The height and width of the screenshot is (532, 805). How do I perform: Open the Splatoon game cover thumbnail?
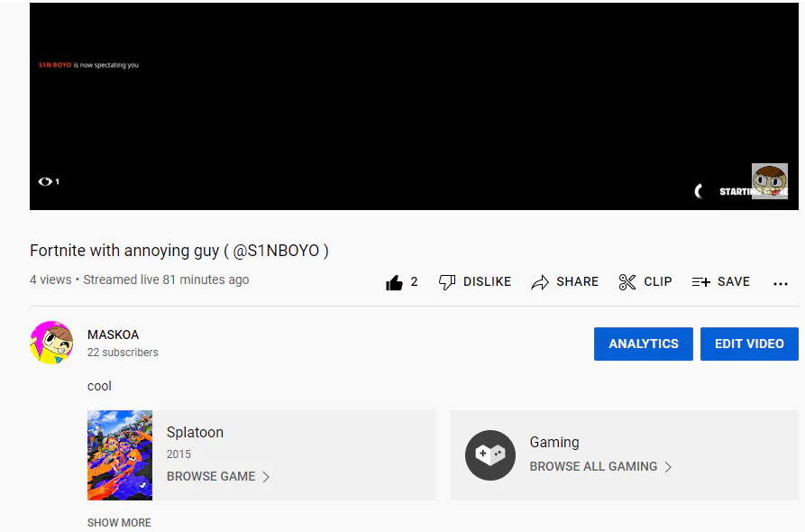tap(120, 455)
